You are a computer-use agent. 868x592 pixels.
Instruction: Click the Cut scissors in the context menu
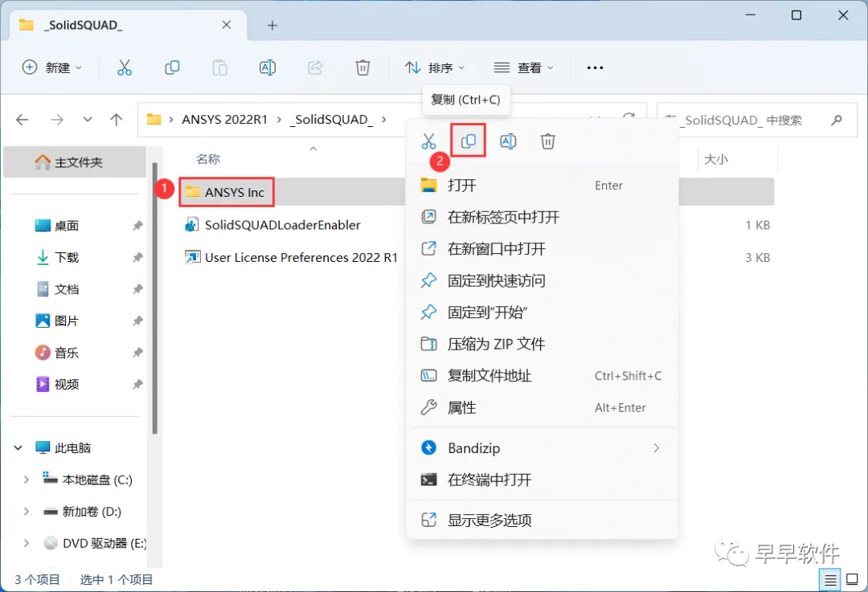(x=428, y=141)
